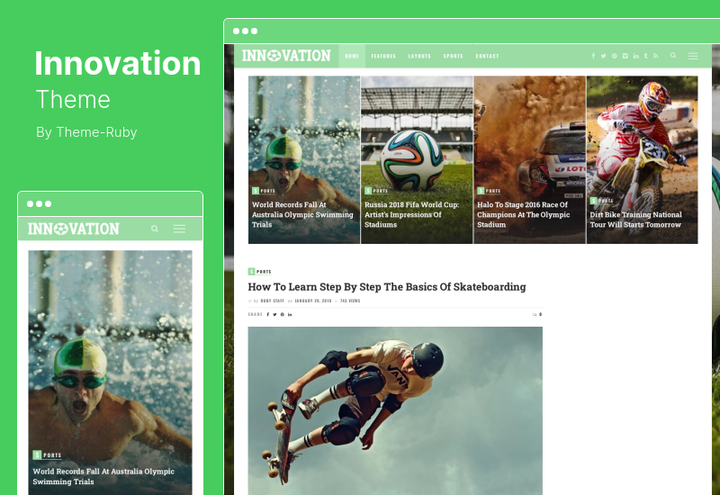
Task: Open Instagram icon in desktop header
Action: [625, 56]
